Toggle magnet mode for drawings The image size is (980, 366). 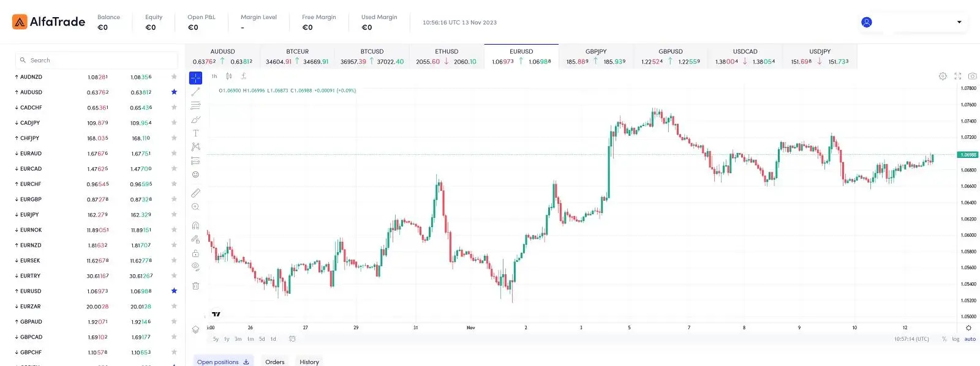coord(195,225)
